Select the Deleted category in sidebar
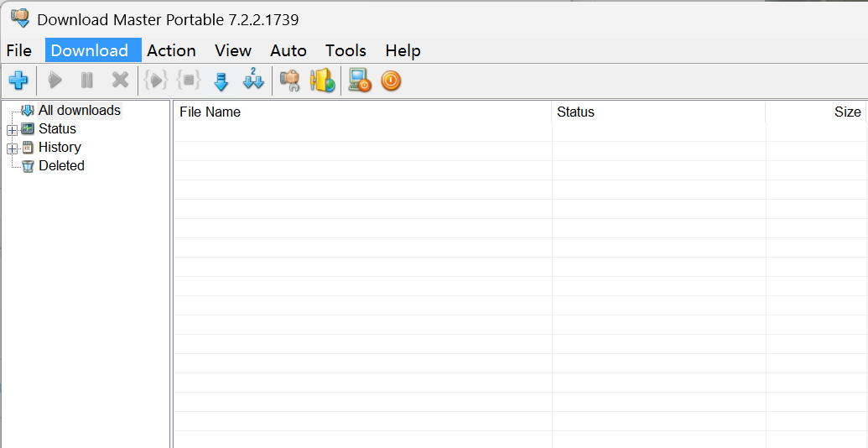This screenshot has height=448, width=868. click(x=61, y=166)
